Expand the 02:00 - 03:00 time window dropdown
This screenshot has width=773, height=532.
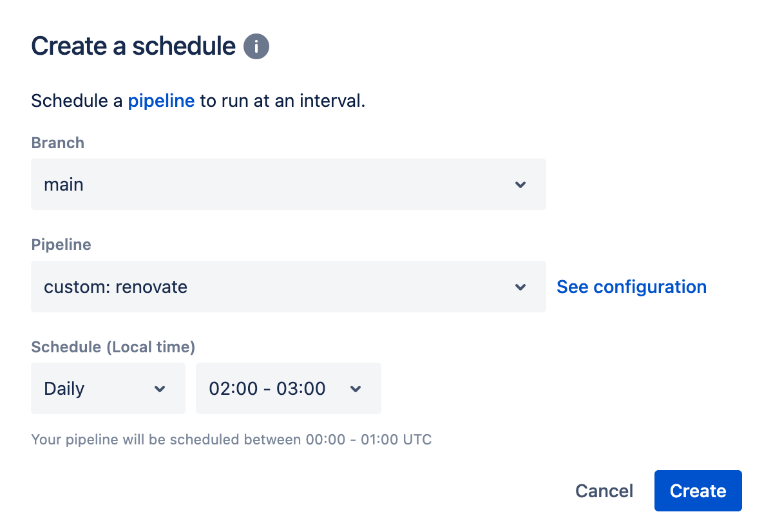point(289,388)
